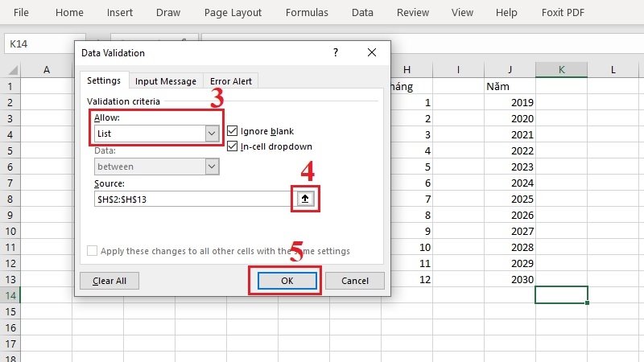Select column A header

[47, 70]
